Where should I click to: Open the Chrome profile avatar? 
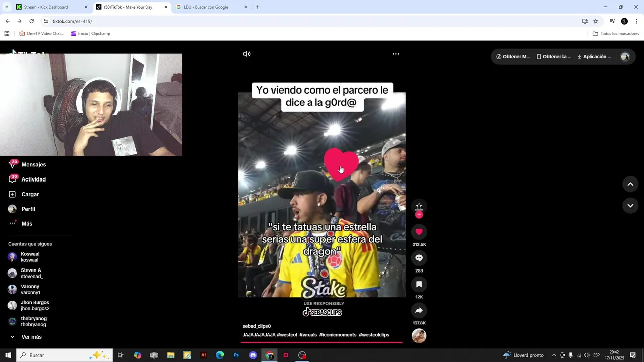point(624,21)
